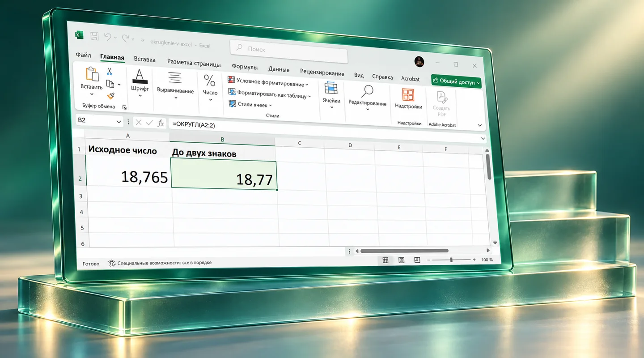Image resolution: width=644 pixels, height=358 pixels.
Task: Copy the selection using the Copy icon
Action: pyautogui.click(x=110, y=84)
